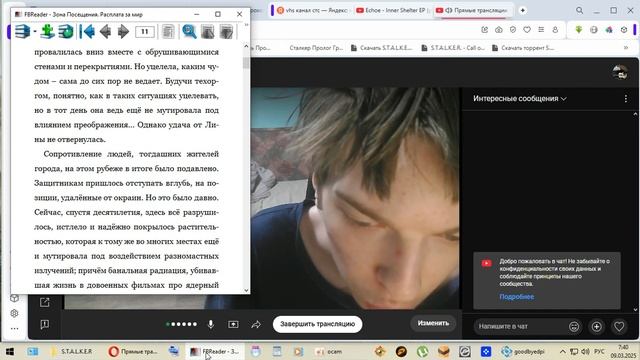Switch to the 'vhs канал стс' browser tab

pos(312,10)
